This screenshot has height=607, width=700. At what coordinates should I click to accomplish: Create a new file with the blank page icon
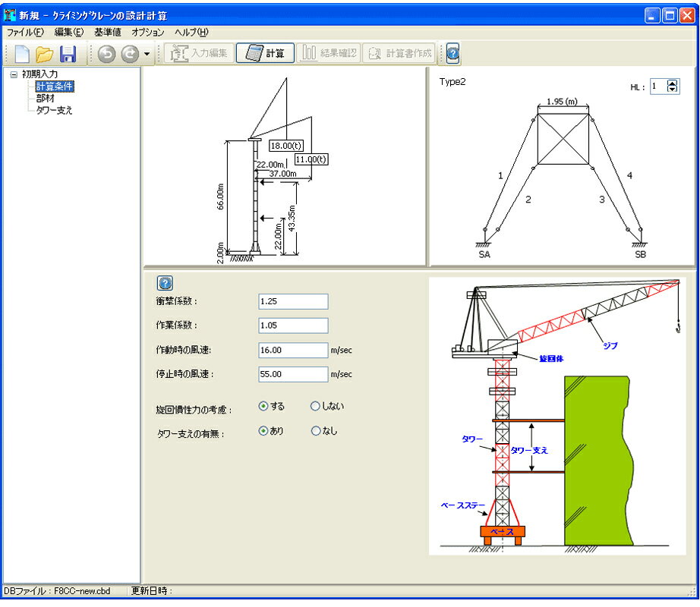pos(22,54)
